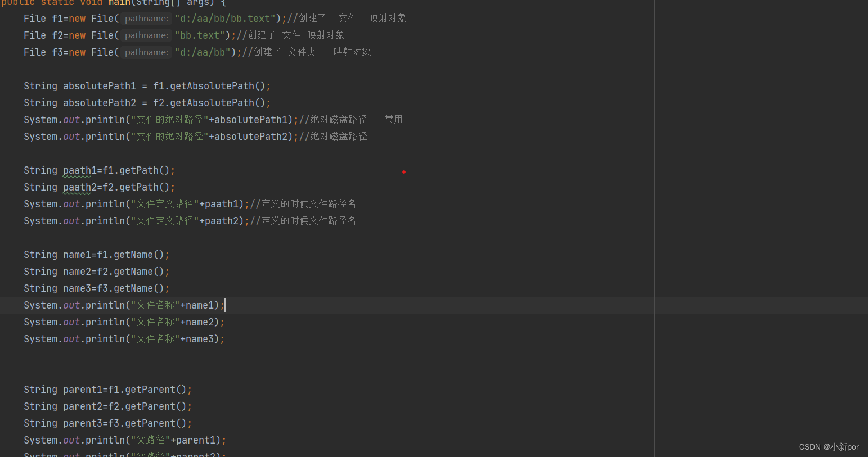Click the highlighted current line with name1 println

pyautogui.click(x=124, y=305)
